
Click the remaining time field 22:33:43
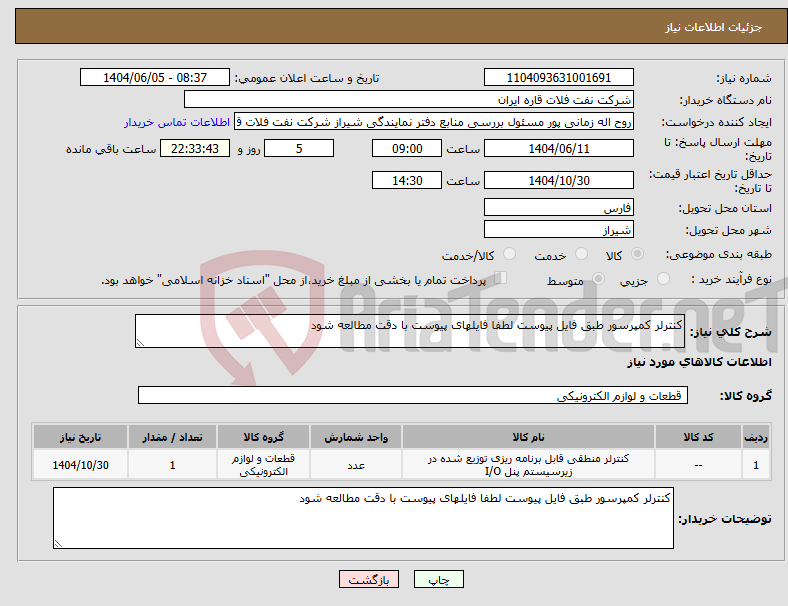tap(195, 148)
